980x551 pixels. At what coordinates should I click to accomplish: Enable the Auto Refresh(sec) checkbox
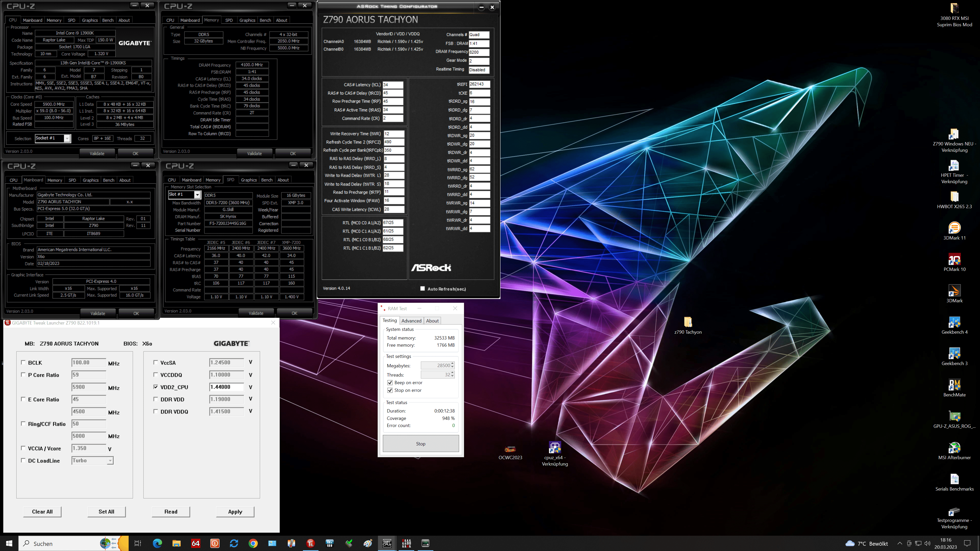[x=422, y=289]
